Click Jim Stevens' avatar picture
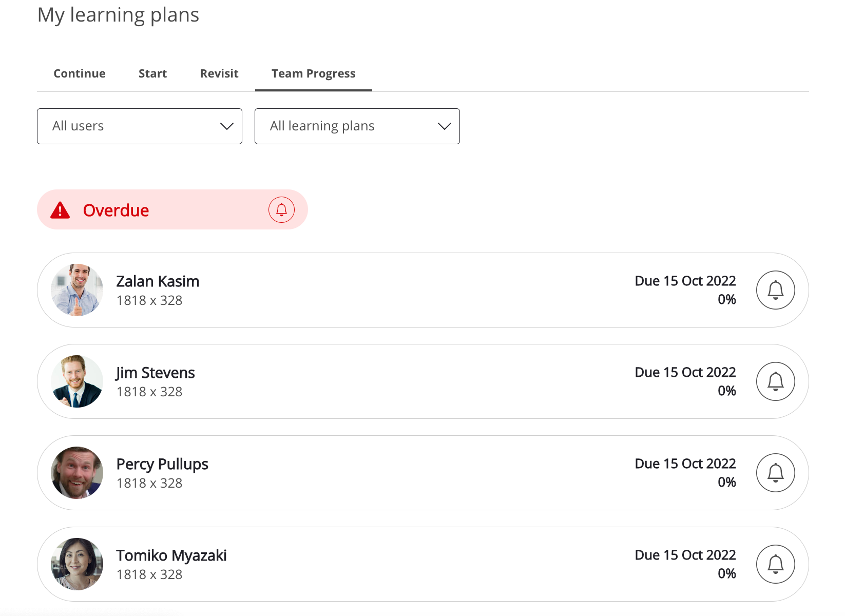845x616 pixels. [77, 381]
